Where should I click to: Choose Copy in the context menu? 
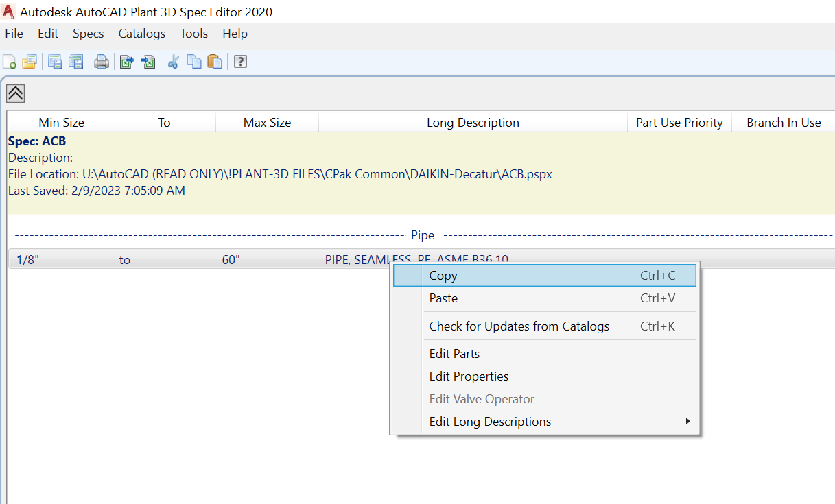[x=545, y=276]
